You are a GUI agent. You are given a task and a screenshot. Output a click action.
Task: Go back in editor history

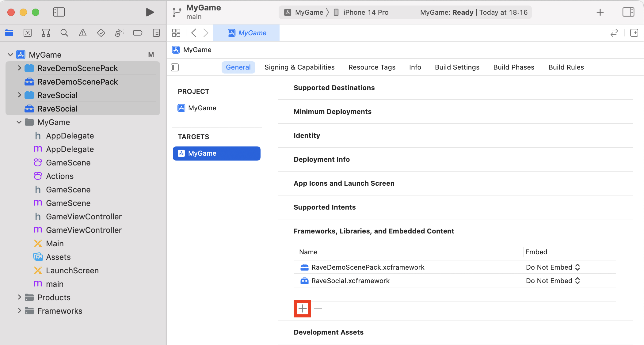point(194,33)
